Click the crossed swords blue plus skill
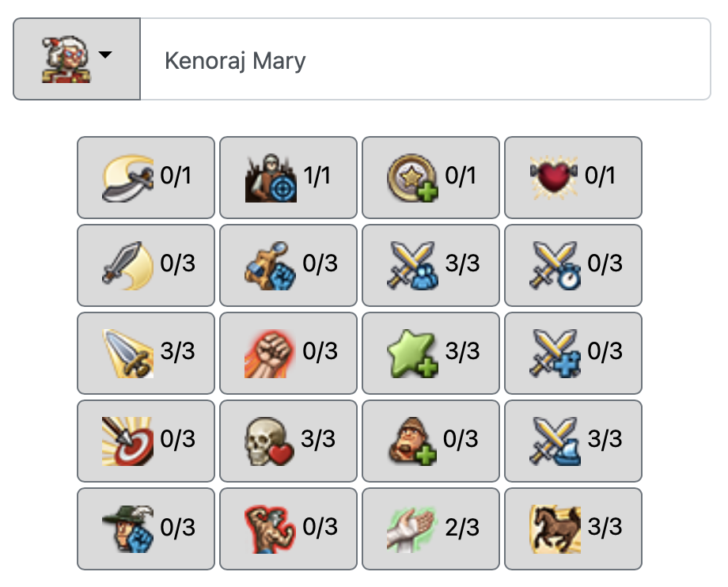Image resolution: width=728 pixels, height=587 pixels. (x=573, y=353)
